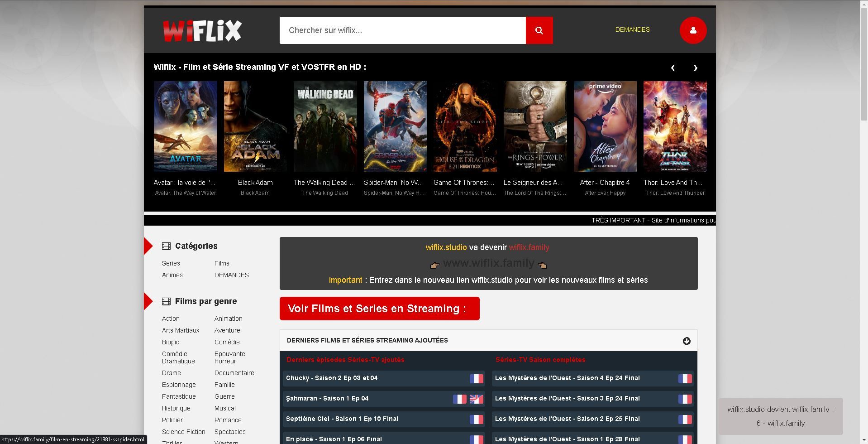The image size is (868, 444).
Task: Focus the Chercher sur wiflix search field
Action: pos(403,30)
